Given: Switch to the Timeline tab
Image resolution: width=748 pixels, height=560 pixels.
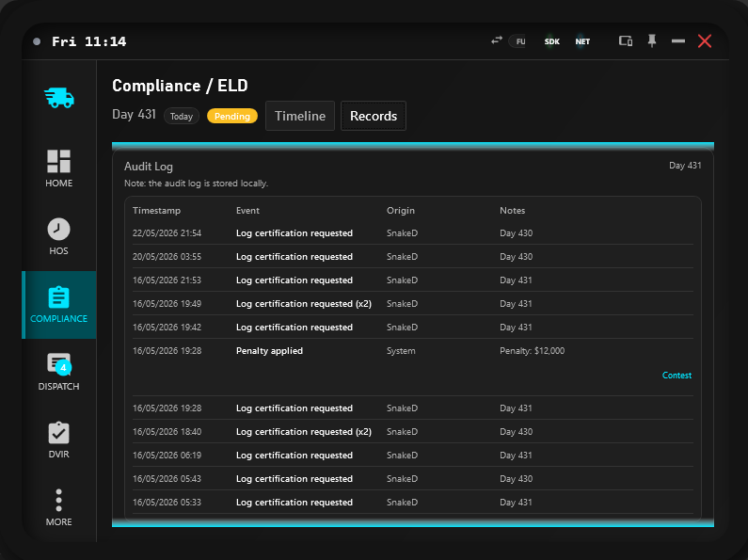Looking at the screenshot, I should 300,116.
